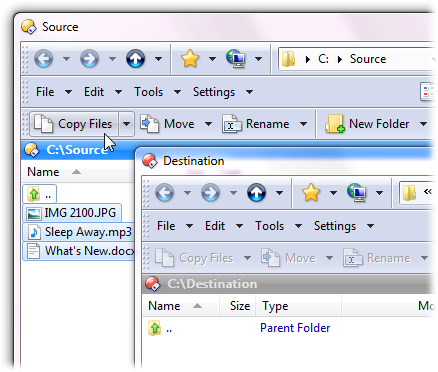This screenshot has width=438, height=372.
Task: Click Move button in Source window
Action: pyautogui.click(x=167, y=124)
